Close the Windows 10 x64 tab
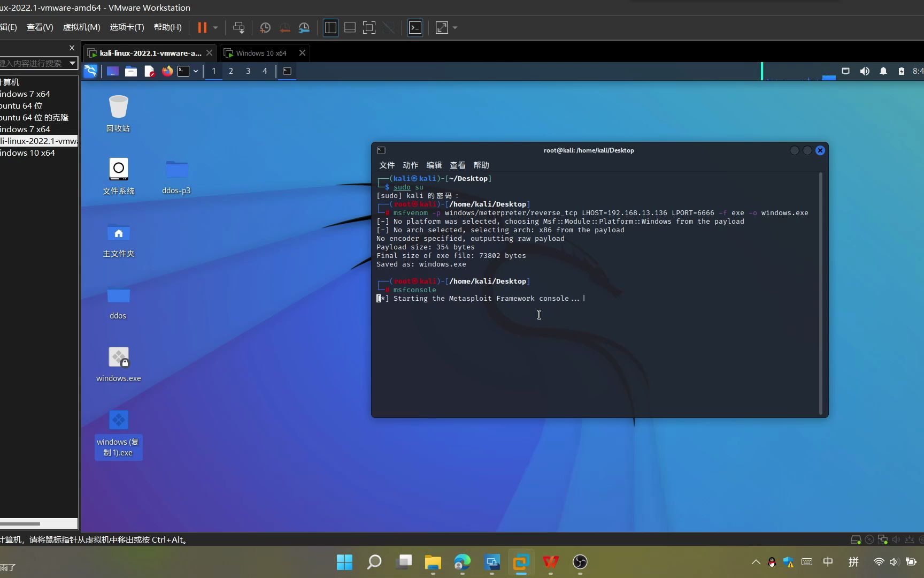Screen dimensions: 924x578 pos(302,53)
